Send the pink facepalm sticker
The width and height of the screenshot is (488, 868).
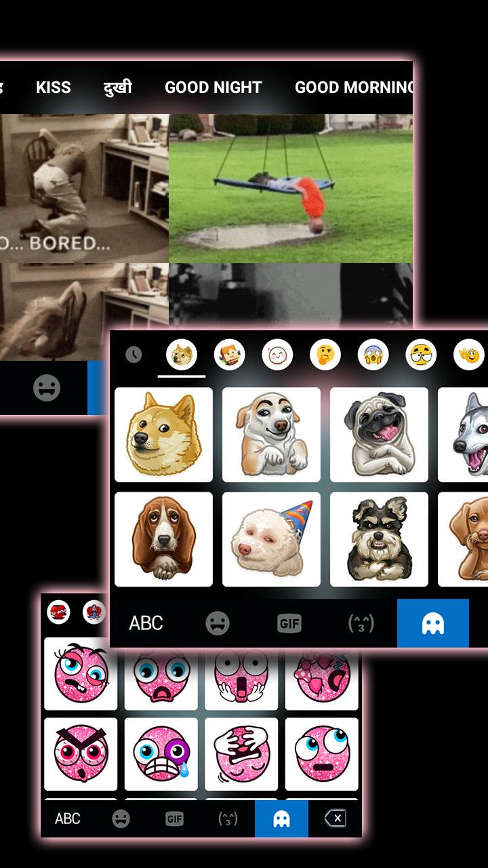[241, 754]
